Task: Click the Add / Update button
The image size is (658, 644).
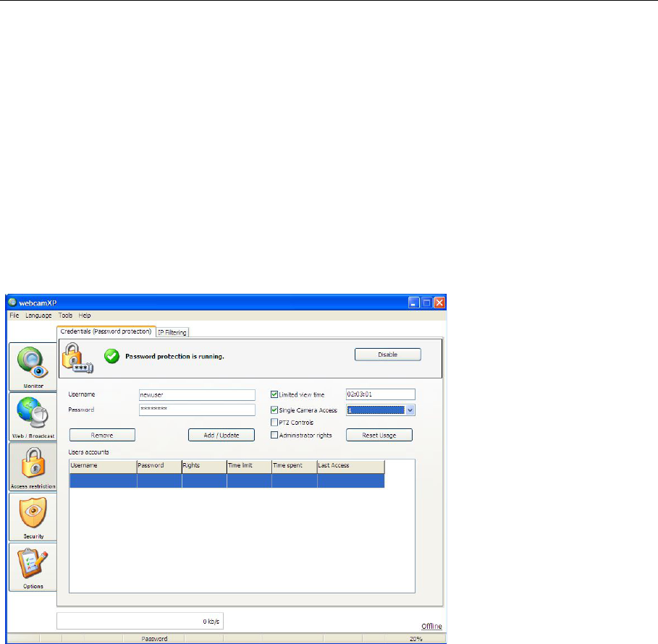Action: (x=222, y=435)
